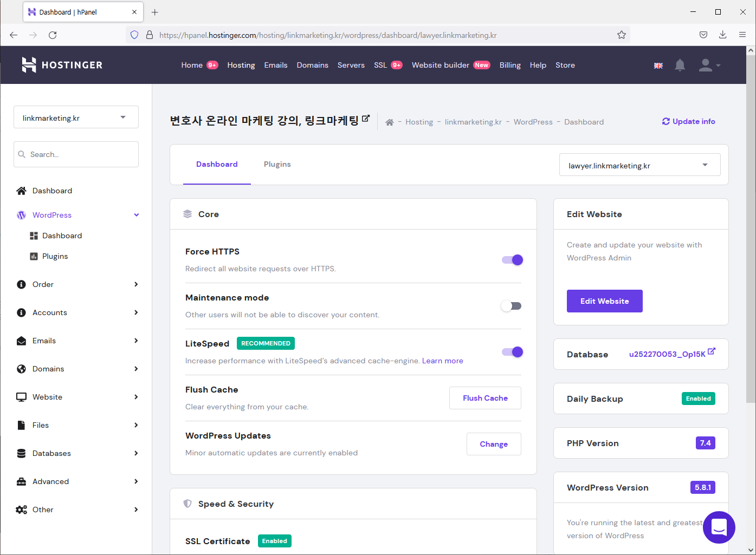
Task: Enable Maintenance mode toggle
Action: 511,306
